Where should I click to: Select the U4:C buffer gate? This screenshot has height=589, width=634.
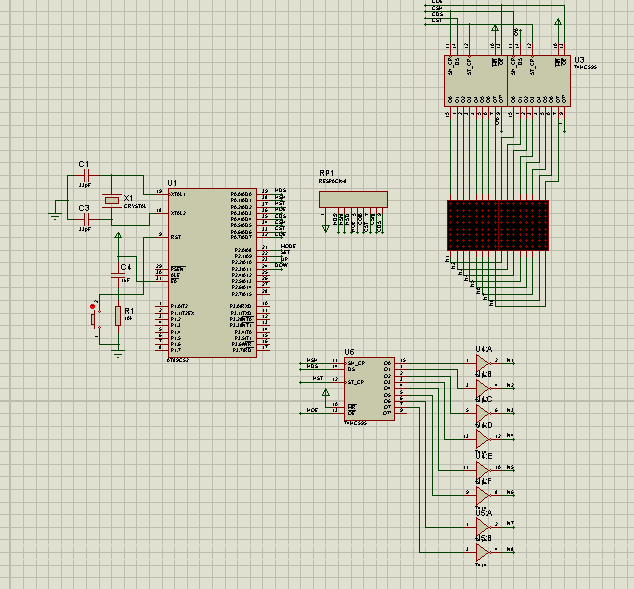click(x=483, y=414)
